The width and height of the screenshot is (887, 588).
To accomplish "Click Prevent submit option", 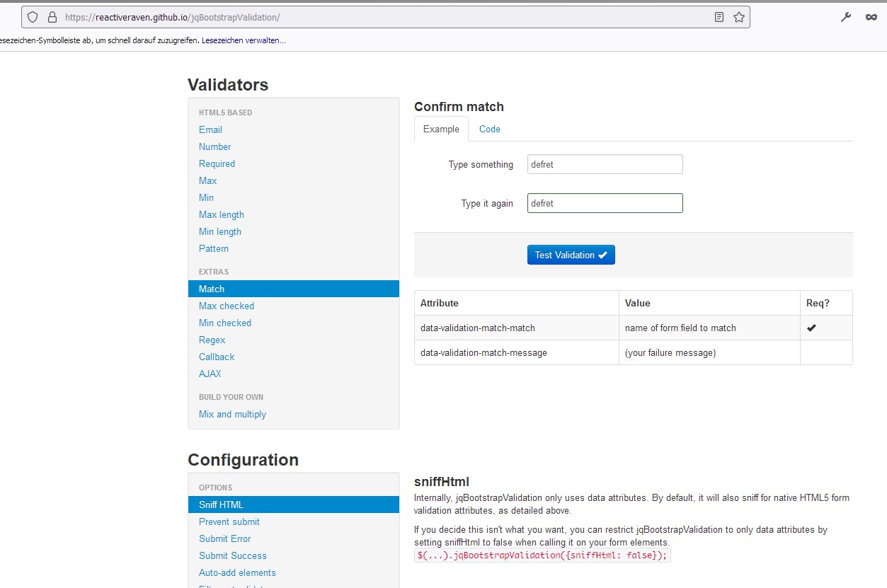I will tap(229, 521).
